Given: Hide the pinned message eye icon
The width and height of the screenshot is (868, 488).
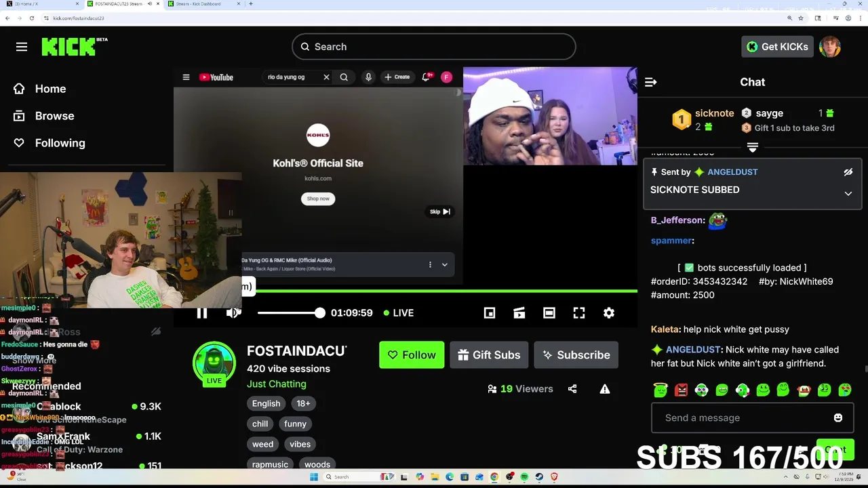Looking at the screenshot, I should point(848,172).
